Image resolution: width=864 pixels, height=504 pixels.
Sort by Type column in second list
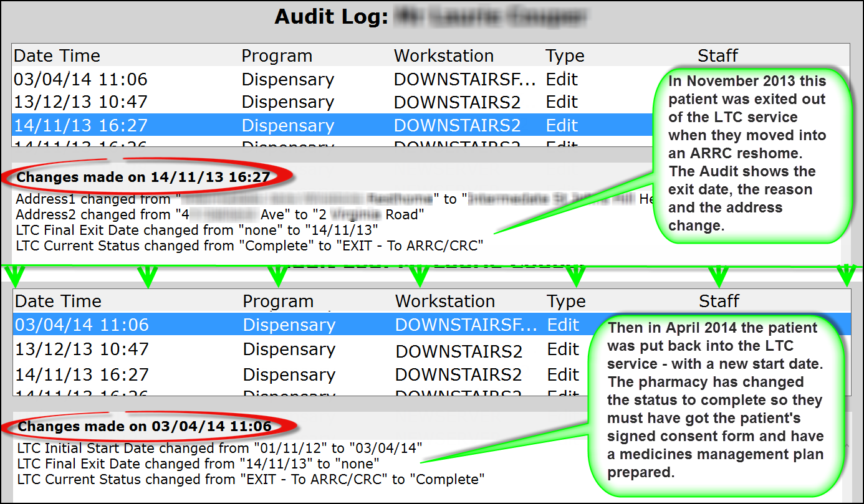pos(566,302)
